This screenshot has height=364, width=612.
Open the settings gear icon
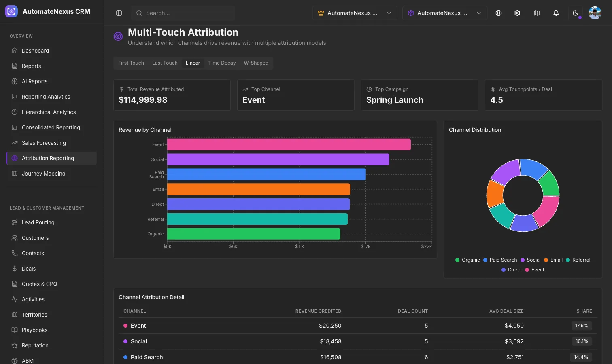(x=517, y=13)
